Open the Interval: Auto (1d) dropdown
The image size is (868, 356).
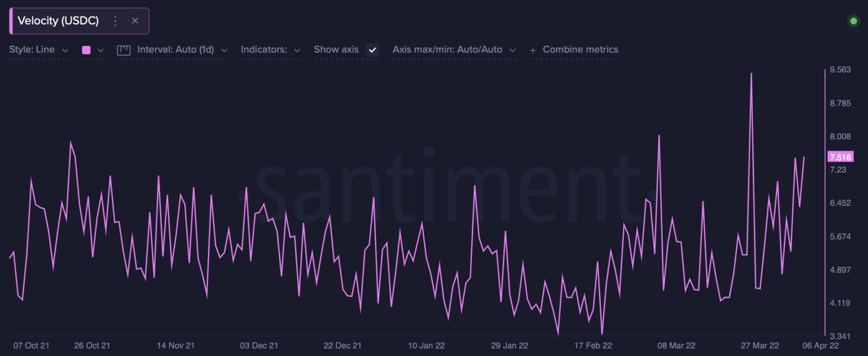(183, 50)
